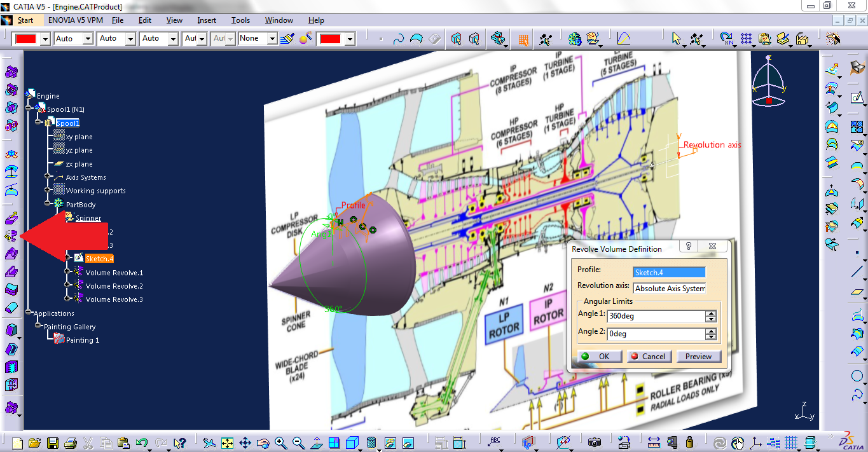Select the zx plane tree item
The width and height of the screenshot is (868, 452).
(x=79, y=164)
